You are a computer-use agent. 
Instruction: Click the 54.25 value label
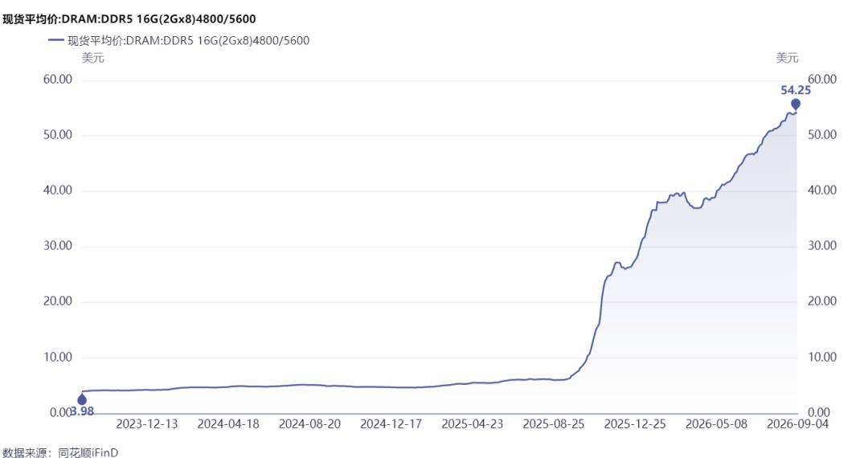796,90
